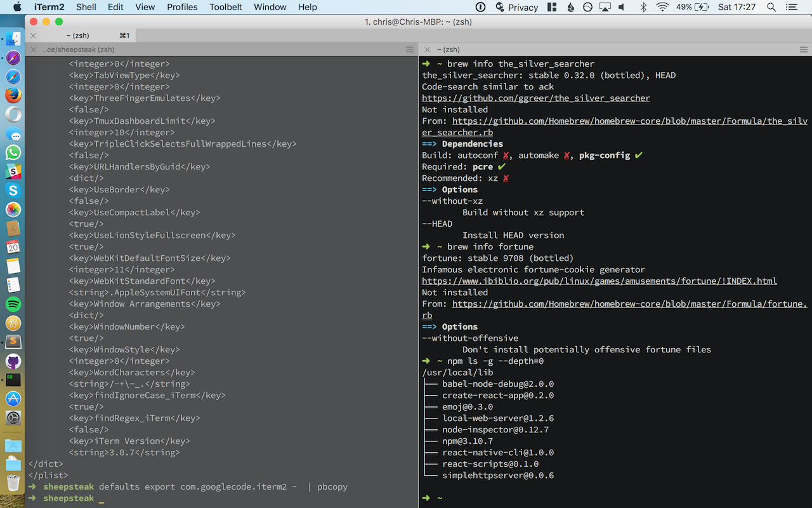Open the Privacy menu bar item
This screenshot has width=812, height=508.
[517, 7]
